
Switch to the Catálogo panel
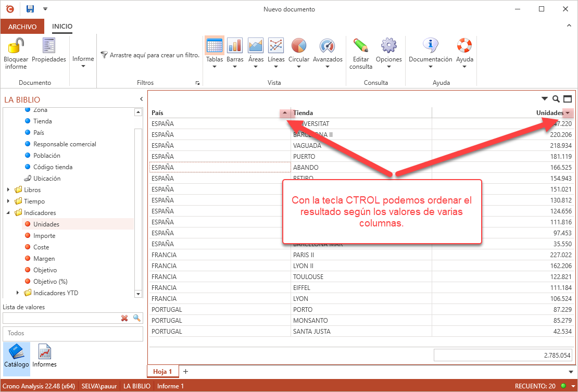click(17, 355)
